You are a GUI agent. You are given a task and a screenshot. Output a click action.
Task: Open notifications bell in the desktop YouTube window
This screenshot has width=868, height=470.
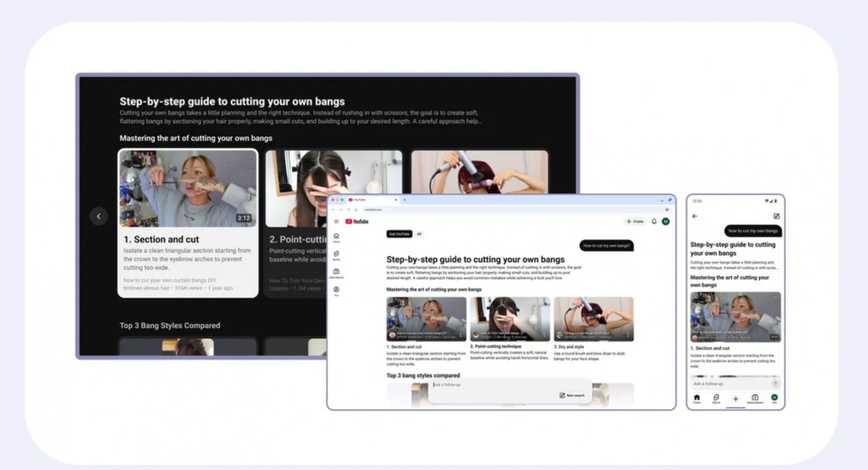(x=654, y=222)
